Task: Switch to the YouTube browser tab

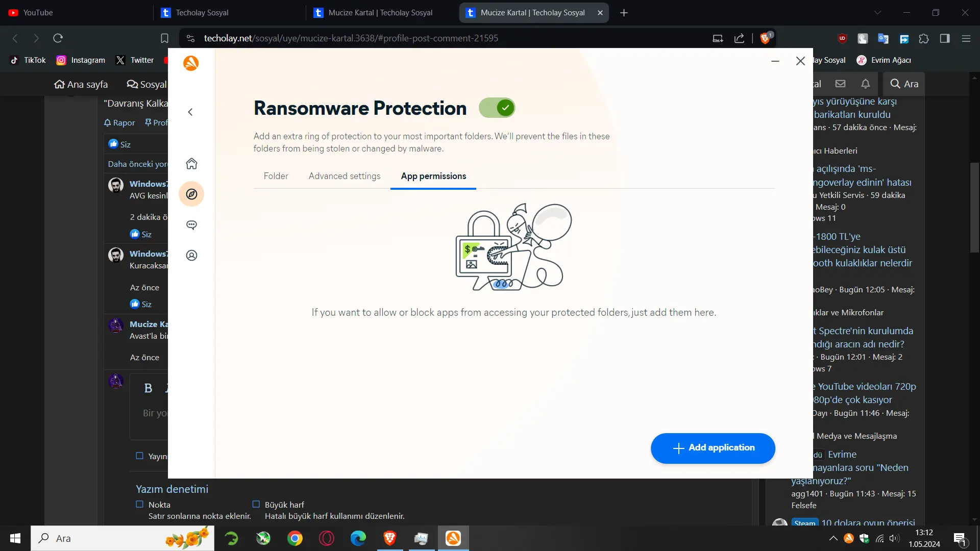Action: 77,13
